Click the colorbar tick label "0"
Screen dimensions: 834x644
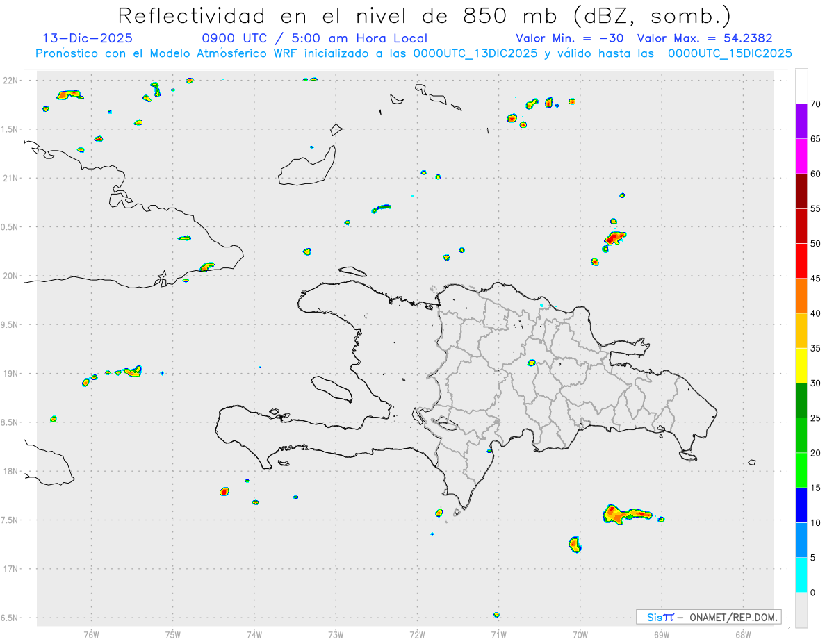812,593
